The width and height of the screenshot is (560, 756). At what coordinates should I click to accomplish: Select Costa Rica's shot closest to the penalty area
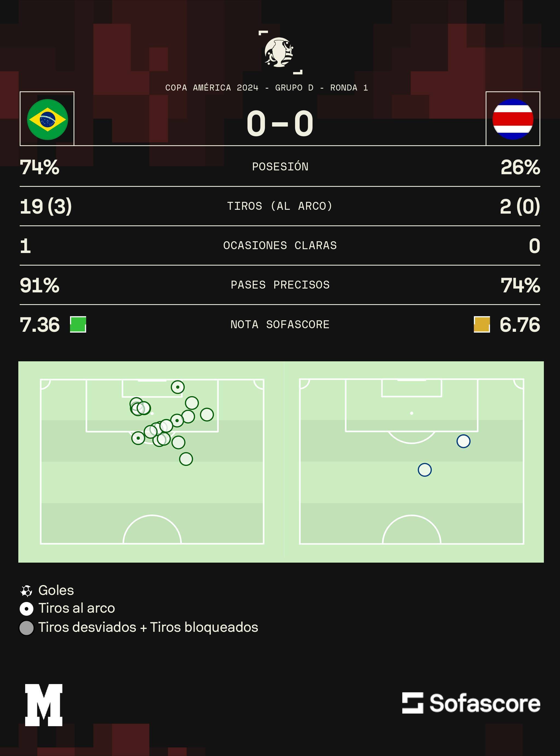463,441
